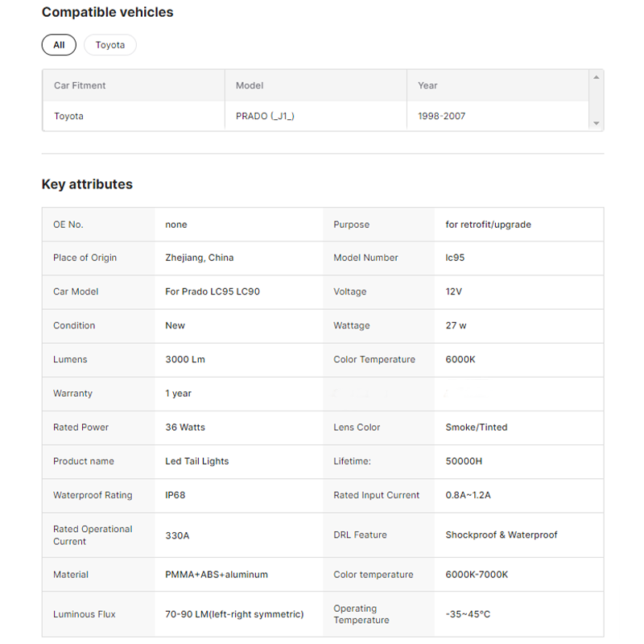Filter compatible vehicles by Toyota
Screen dimensions: 644x644
(110, 45)
